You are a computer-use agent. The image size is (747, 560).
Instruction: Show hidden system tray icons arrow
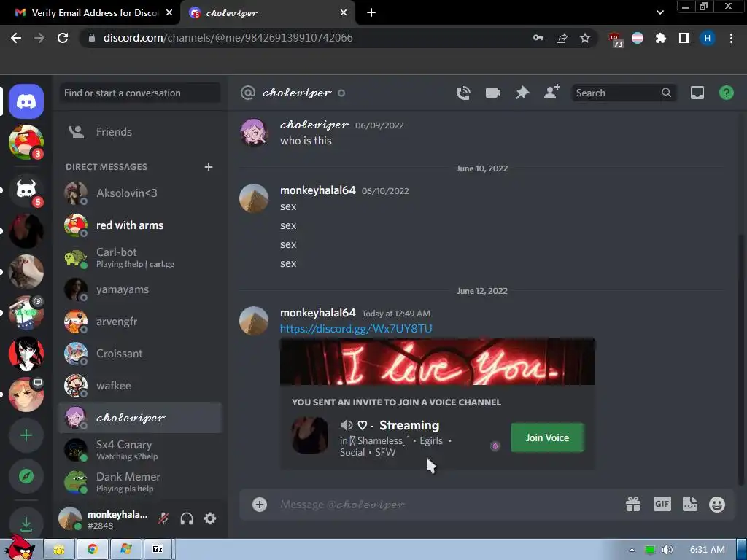[632, 550]
